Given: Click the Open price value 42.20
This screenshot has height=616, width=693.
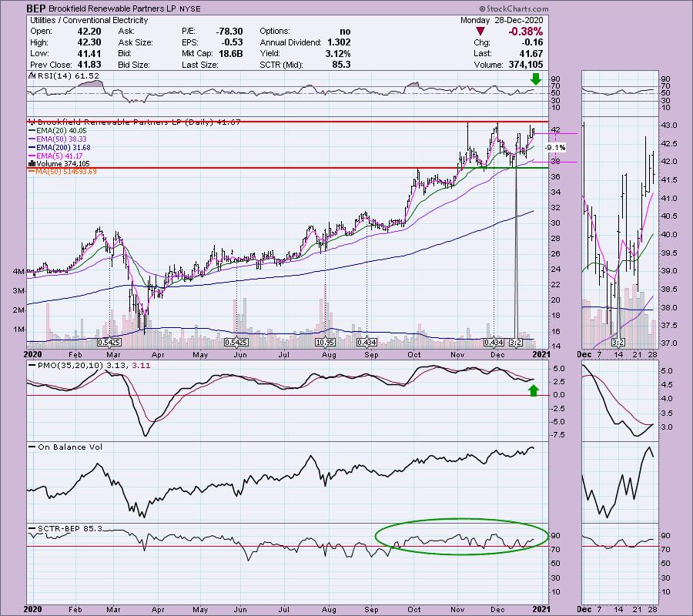Looking at the screenshot, I should click(89, 32).
